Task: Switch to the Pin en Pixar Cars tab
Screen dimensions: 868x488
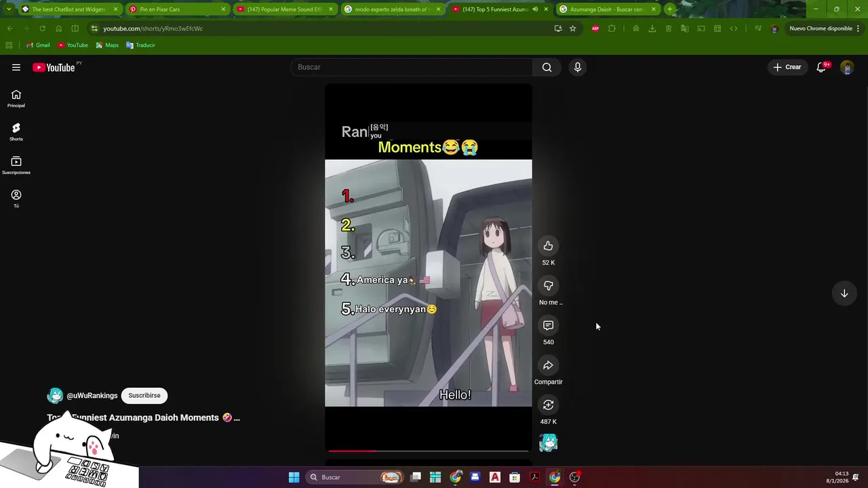Action: [x=176, y=9]
